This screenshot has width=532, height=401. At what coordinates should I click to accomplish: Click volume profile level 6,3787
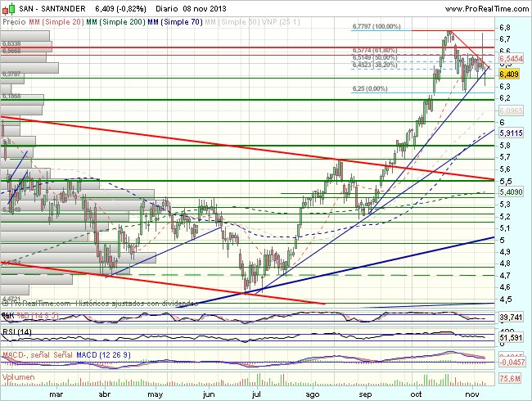pyautogui.click(x=11, y=74)
